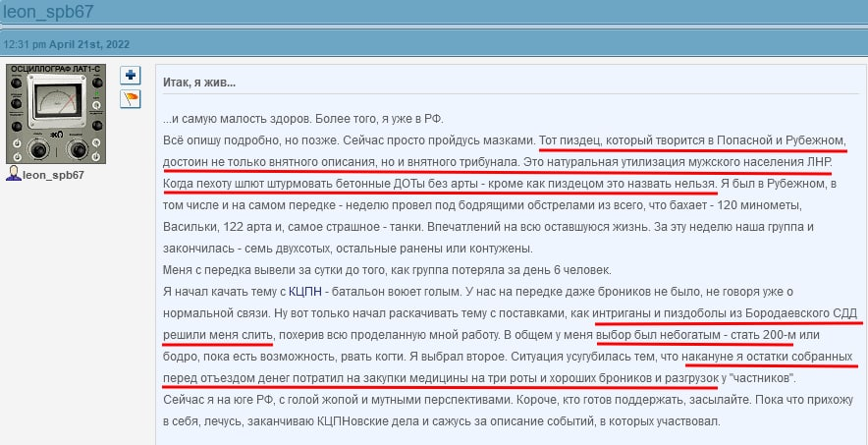Click the text "Всё опишу подробно, но позже"
Screen dimensions: 868x445
click(x=250, y=140)
